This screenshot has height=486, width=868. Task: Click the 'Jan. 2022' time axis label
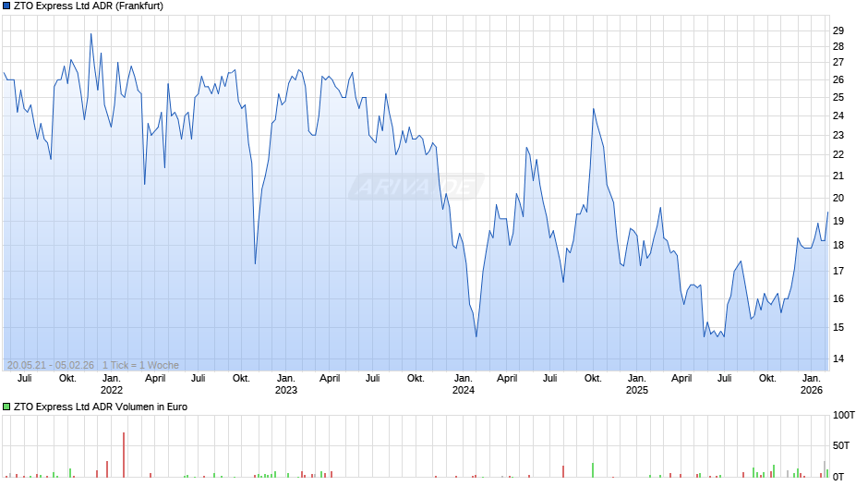pyautogui.click(x=111, y=384)
